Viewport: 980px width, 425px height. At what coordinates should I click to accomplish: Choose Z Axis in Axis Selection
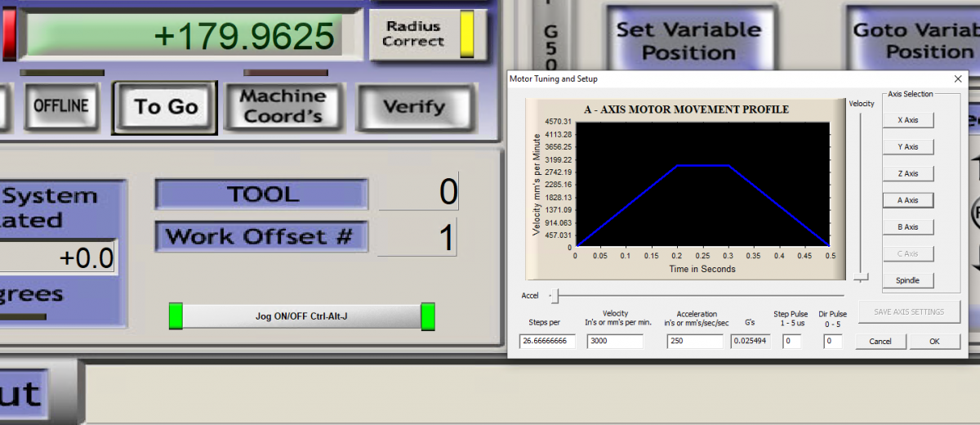pos(907,173)
